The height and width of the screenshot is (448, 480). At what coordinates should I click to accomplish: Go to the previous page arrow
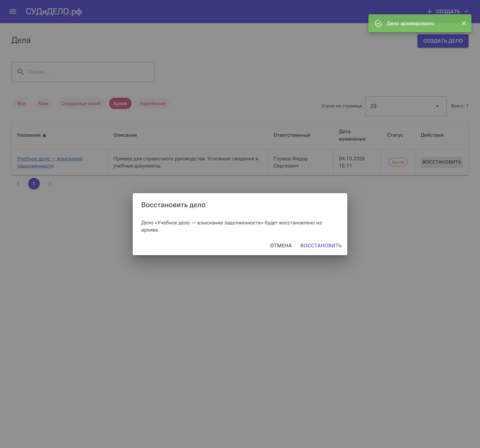[x=18, y=184]
